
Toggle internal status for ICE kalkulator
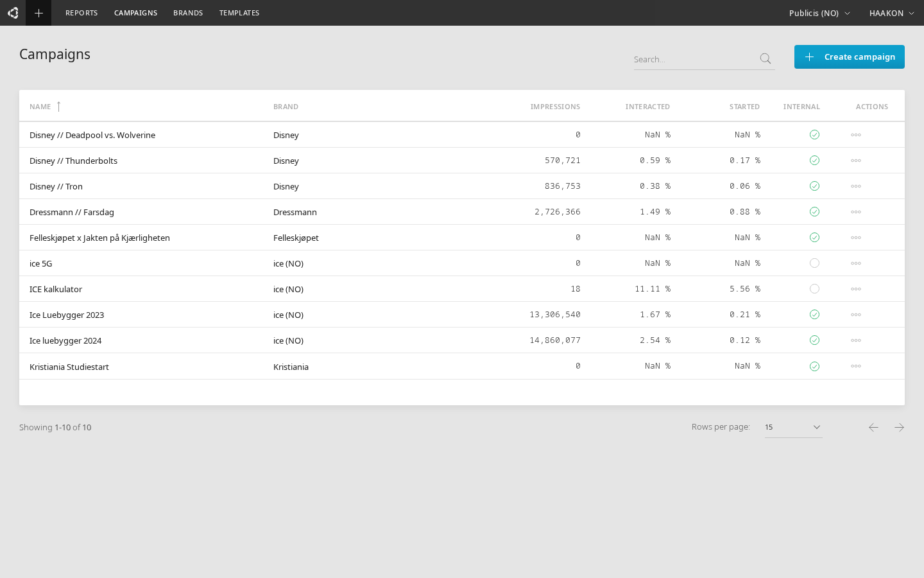(814, 289)
